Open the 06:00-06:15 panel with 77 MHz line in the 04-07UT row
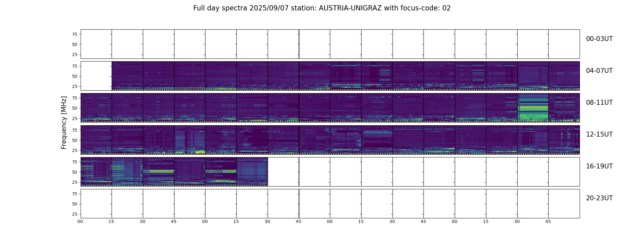Screen dimensions: 644x245 [346, 76]
